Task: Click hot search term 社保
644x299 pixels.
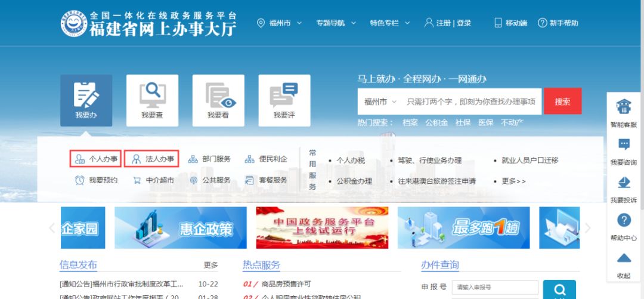Action: point(463,122)
